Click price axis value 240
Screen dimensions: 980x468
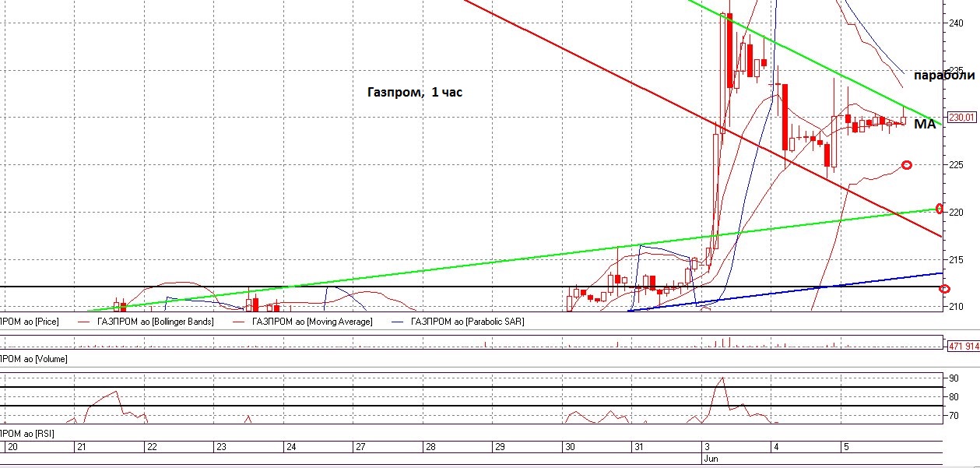[x=957, y=23]
